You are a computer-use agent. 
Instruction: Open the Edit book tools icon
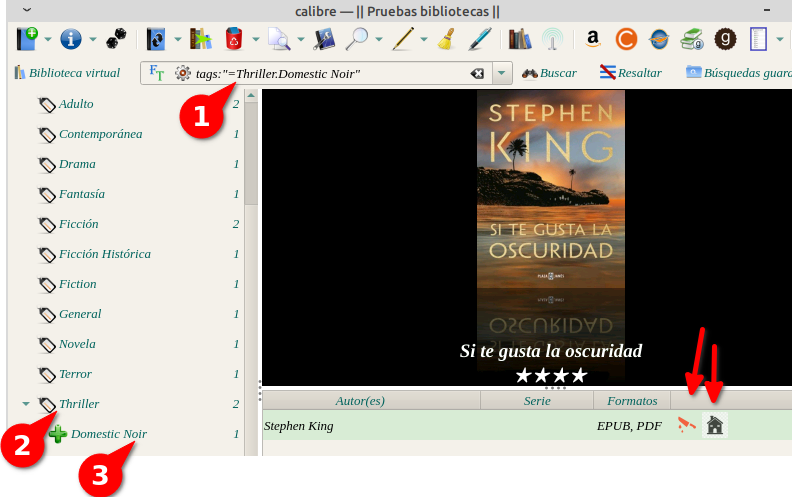click(324, 39)
